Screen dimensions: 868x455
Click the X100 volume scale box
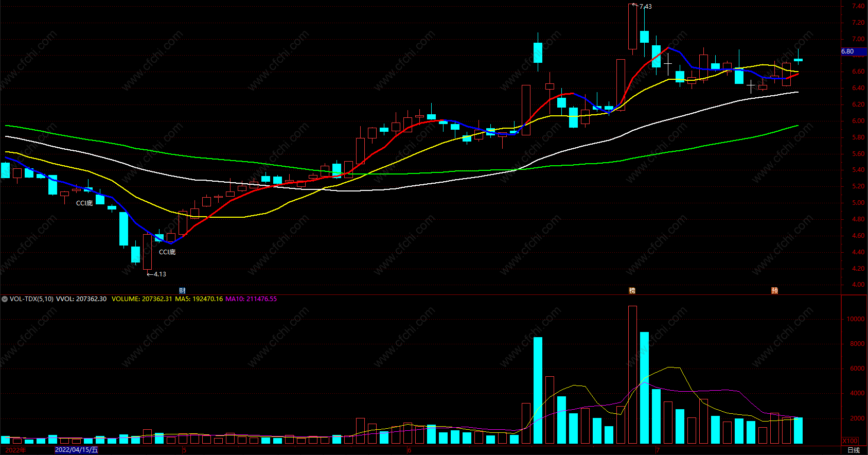tap(851, 441)
